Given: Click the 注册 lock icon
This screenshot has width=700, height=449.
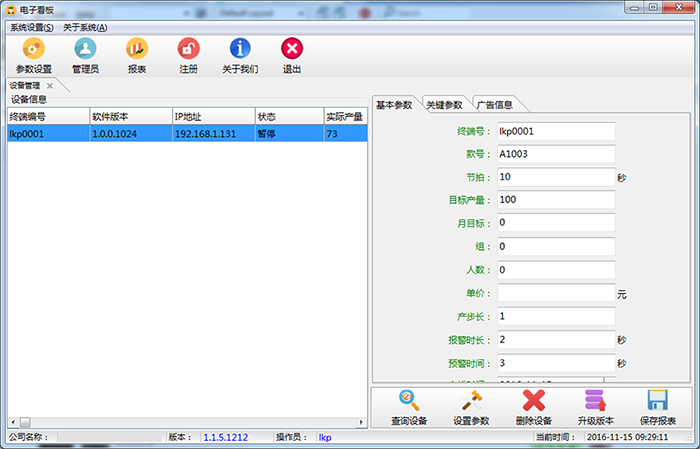Looking at the screenshot, I should pyautogui.click(x=188, y=49).
